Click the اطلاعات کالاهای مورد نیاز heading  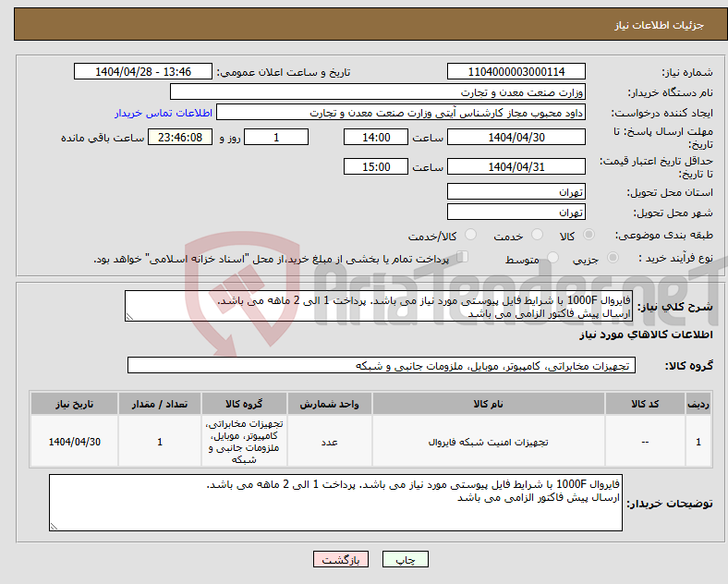click(646, 335)
